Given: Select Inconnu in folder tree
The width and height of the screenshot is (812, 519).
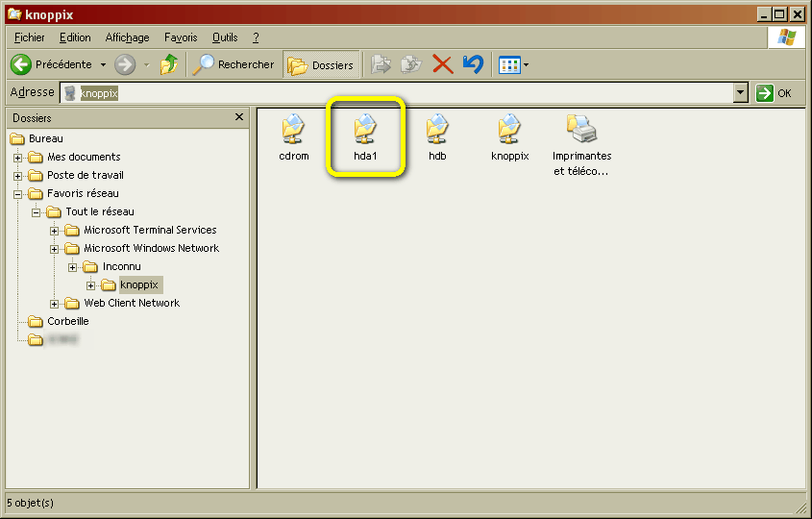Looking at the screenshot, I should point(122,266).
